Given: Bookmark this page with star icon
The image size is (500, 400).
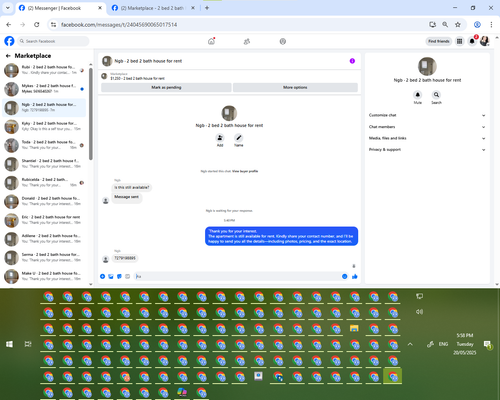Looking at the screenshot, I should [458, 25].
